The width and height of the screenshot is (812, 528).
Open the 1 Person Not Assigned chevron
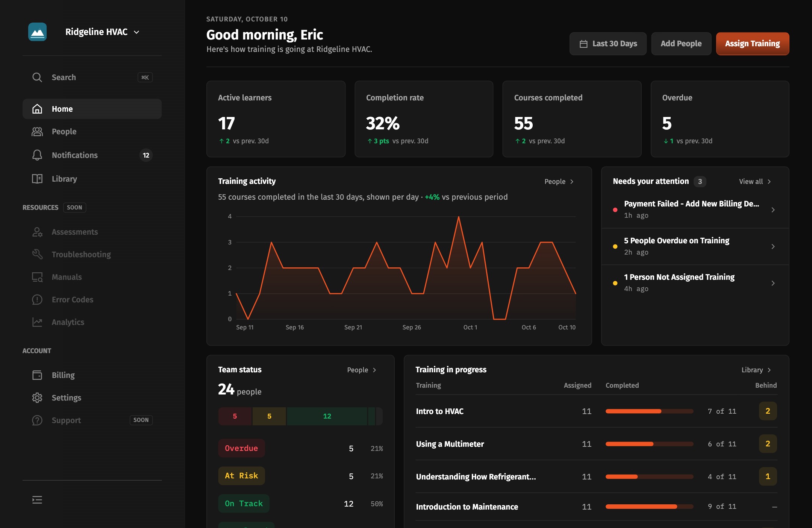[773, 283]
